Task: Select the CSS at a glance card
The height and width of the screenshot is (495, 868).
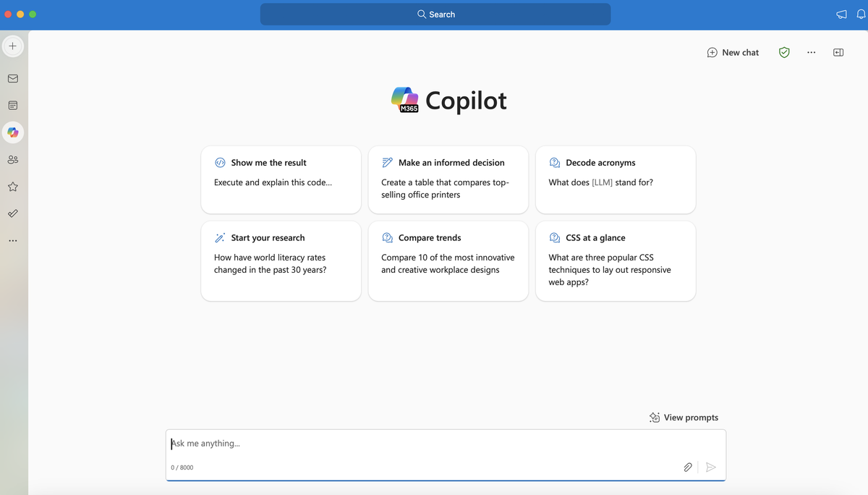Action: coord(616,261)
